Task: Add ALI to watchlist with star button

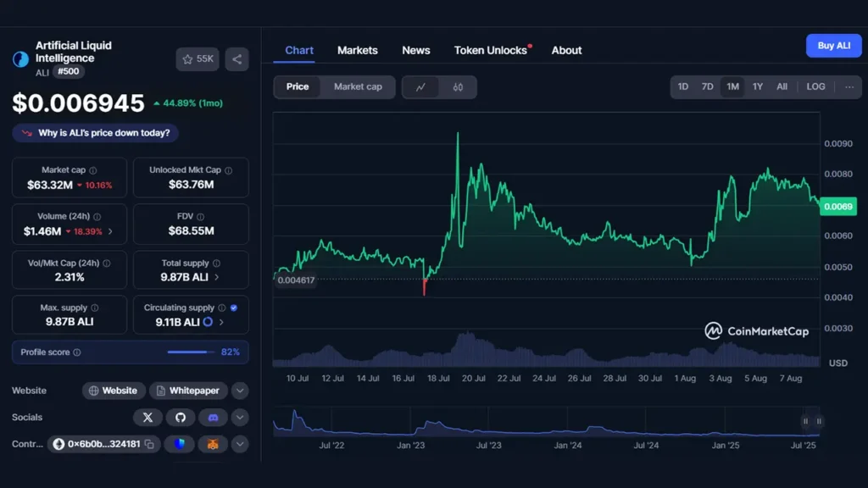Action: pos(198,59)
